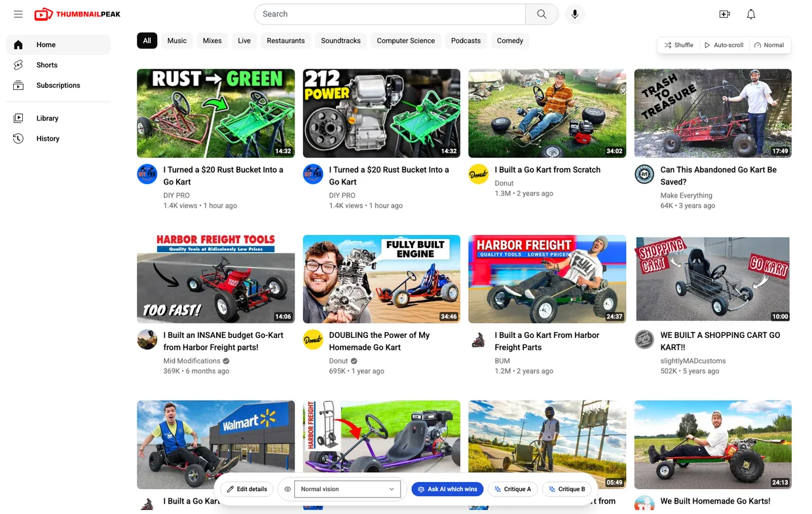The height and width of the screenshot is (514, 812).
Task: Open the 212 POWER engine thumbnail
Action: pyautogui.click(x=381, y=113)
